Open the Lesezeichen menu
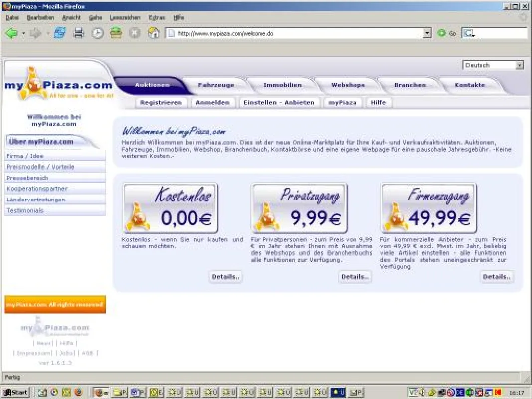Screen dimensions: 532x399 pos(125,17)
